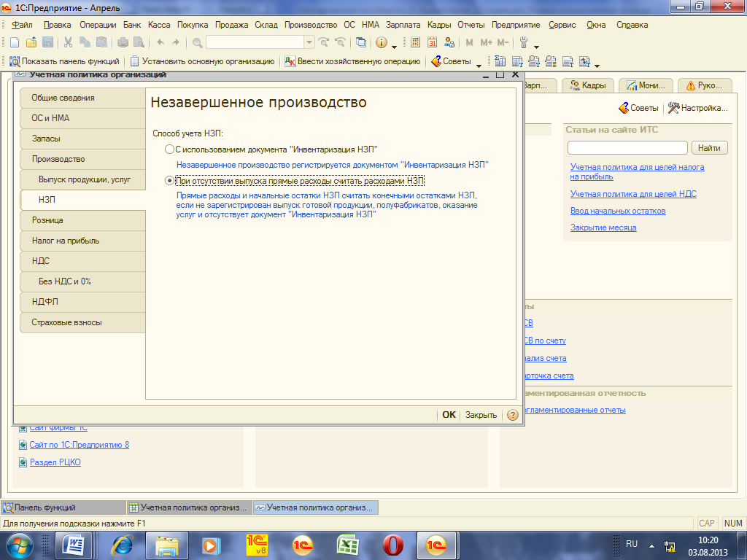Switch to Налог на прибыль section
747x560 pixels.
pos(83,241)
